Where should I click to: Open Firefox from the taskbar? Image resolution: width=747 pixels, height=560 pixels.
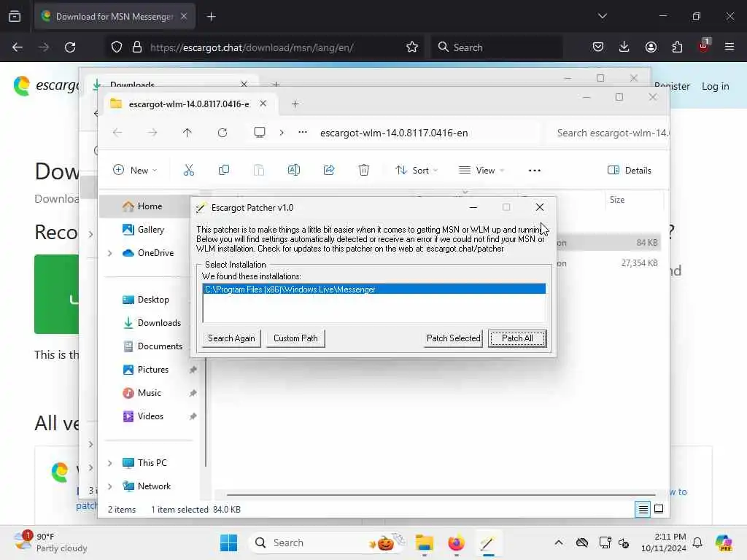coord(456,542)
